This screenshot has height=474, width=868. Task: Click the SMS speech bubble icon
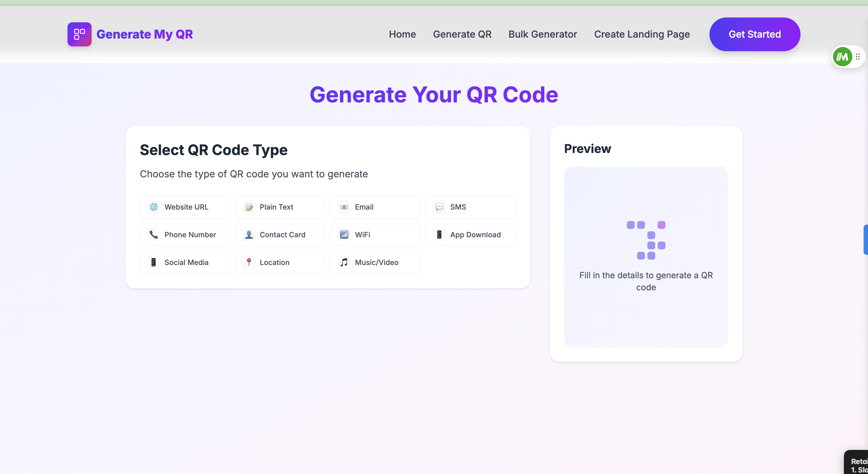pyautogui.click(x=439, y=207)
